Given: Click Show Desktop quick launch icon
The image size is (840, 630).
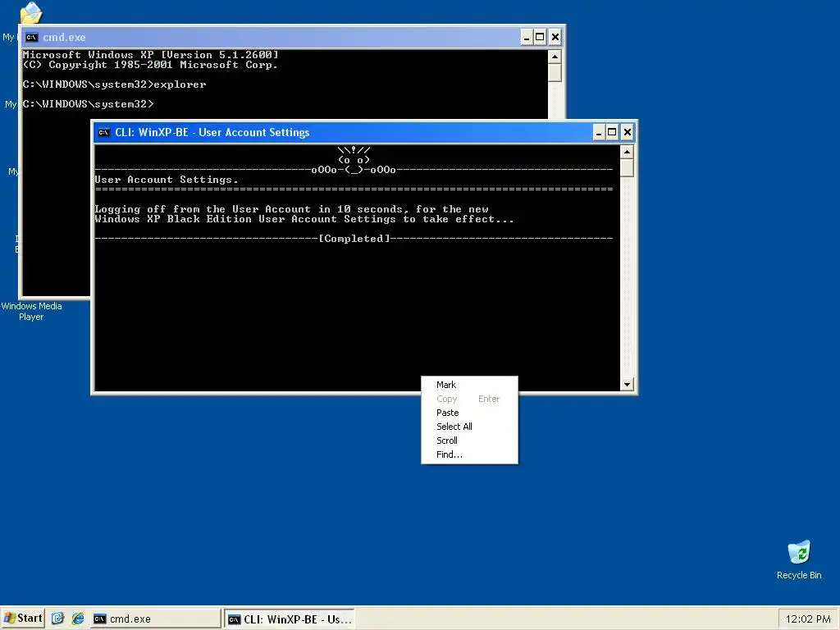Looking at the screenshot, I should coord(58,619).
